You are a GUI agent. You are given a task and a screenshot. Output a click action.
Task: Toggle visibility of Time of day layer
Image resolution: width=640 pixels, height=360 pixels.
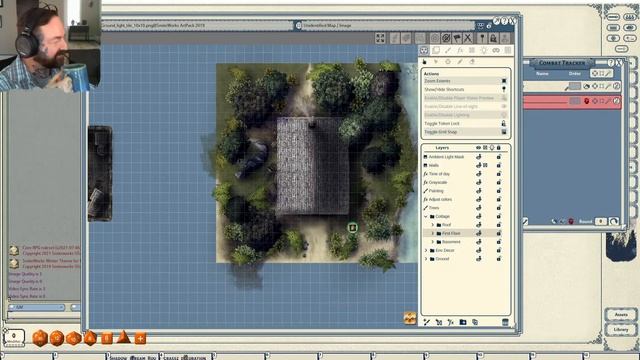(479, 174)
